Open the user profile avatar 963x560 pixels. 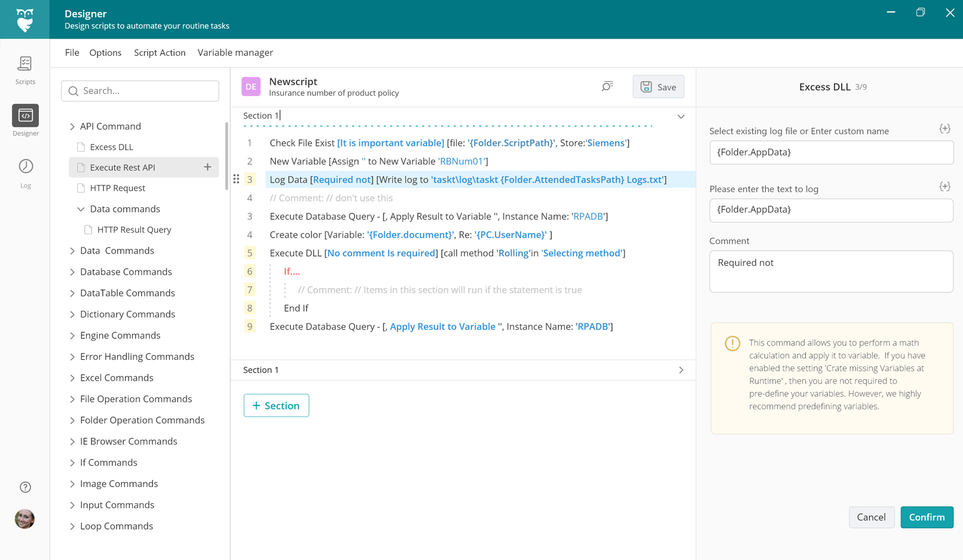(25, 519)
